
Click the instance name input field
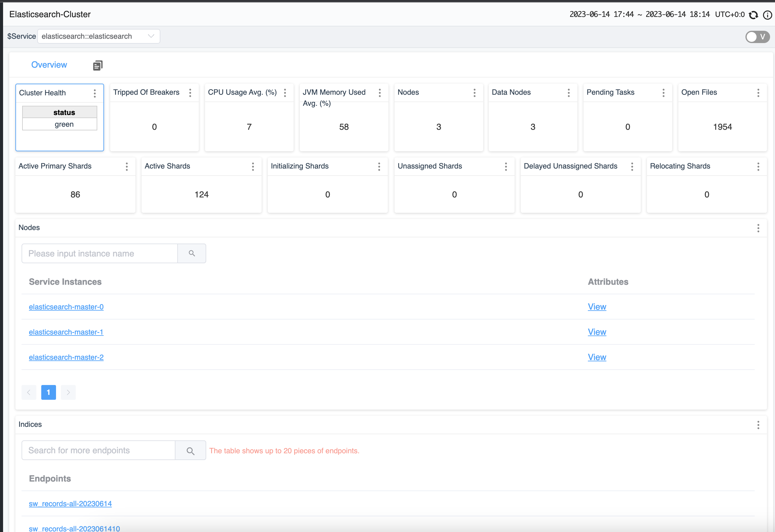tap(99, 253)
